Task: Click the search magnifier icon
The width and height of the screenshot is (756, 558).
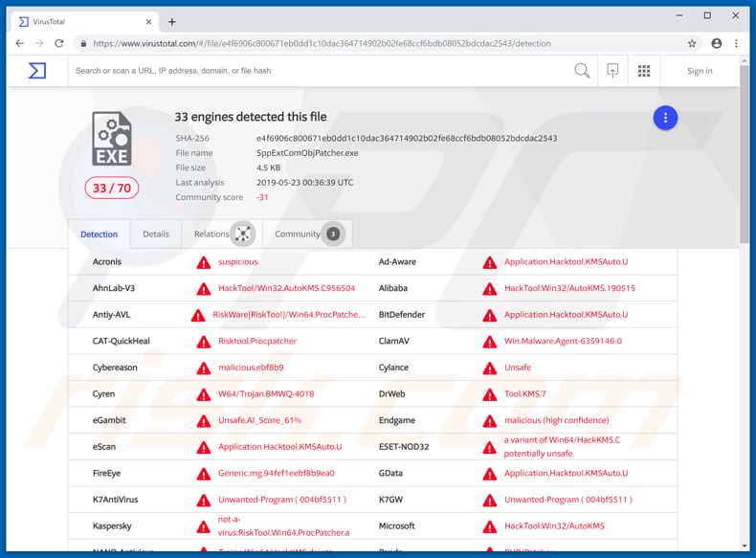Action: tap(582, 71)
